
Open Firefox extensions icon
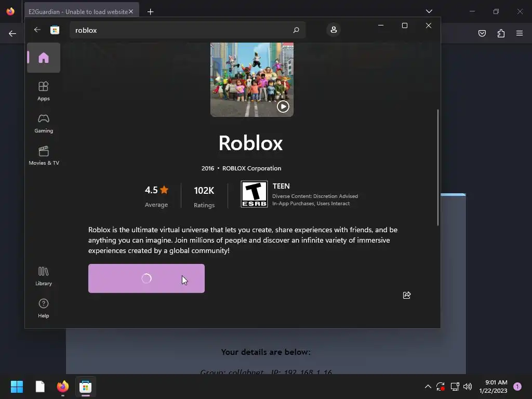tap(501, 33)
